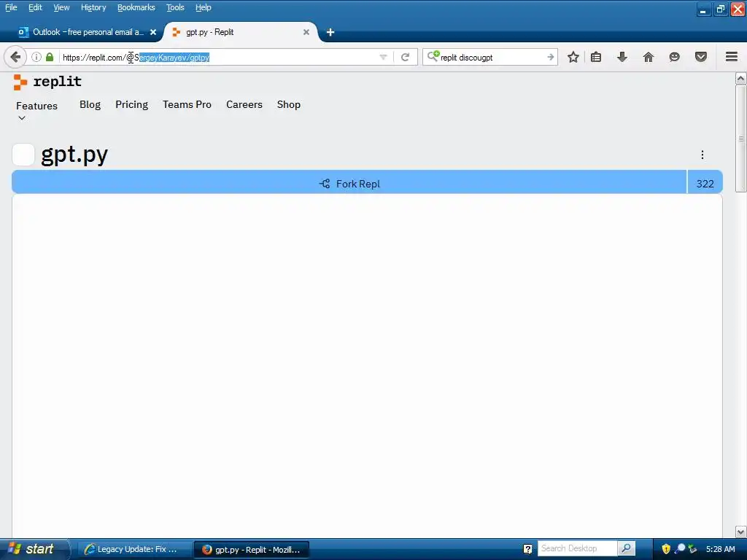Open the File menu
Screen dimensions: 747x560
pos(11,7)
